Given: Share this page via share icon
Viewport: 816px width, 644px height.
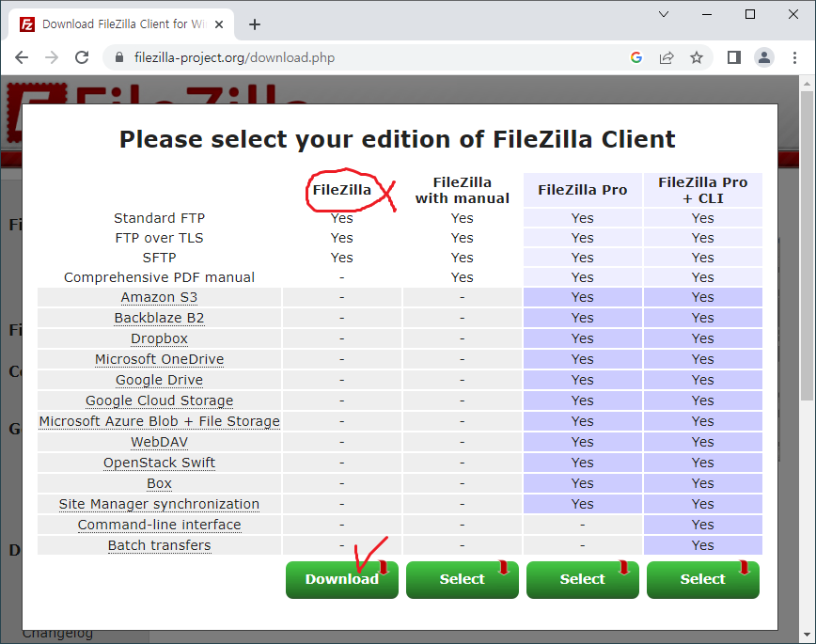Looking at the screenshot, I should [x=667, y=57].
